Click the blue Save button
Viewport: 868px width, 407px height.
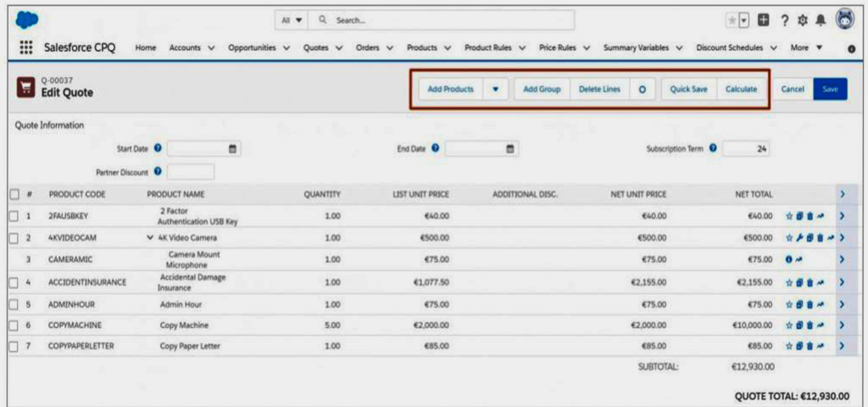tap(830, 89)
